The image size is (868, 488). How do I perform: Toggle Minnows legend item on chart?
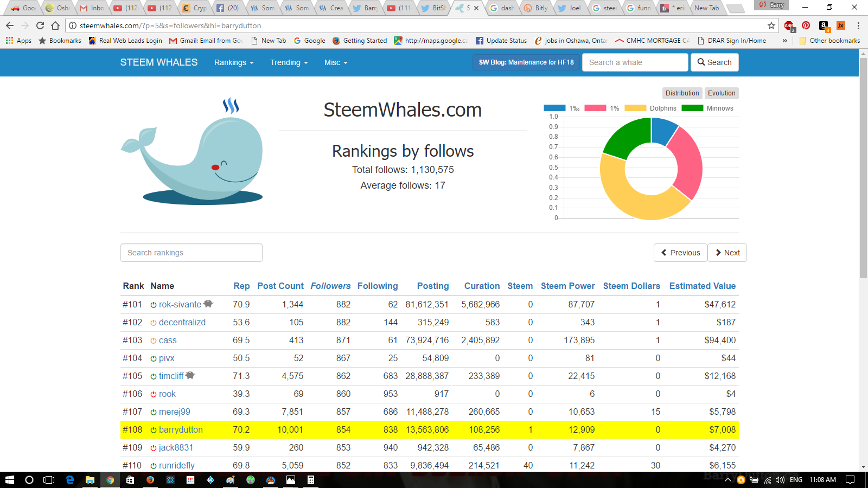(x=707, y=108)
